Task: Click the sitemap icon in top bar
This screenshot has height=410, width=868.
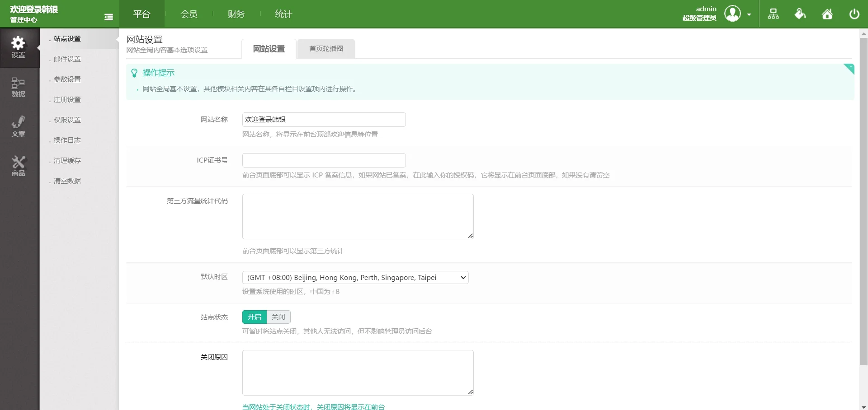Action: 773,14
